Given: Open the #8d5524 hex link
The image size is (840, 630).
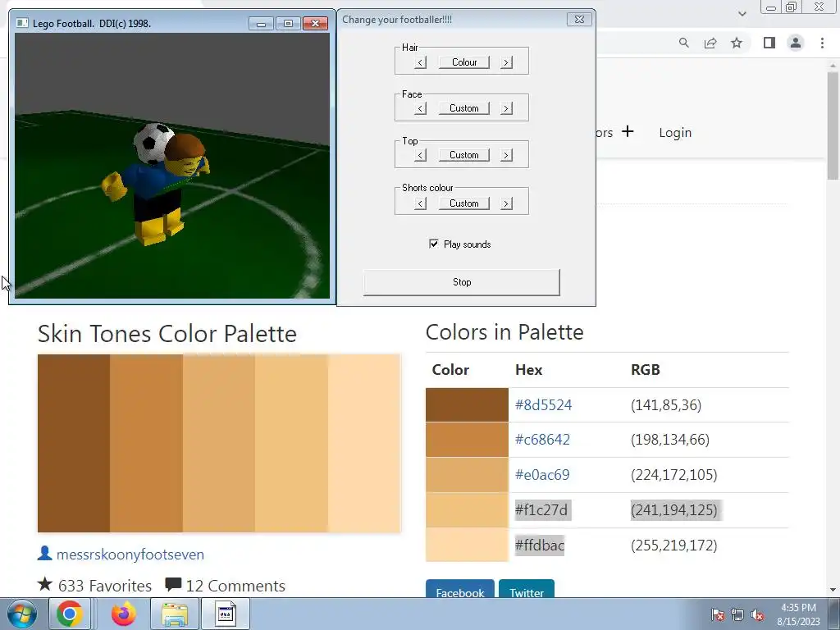Looking at the screenshot, I should point(543,405).
